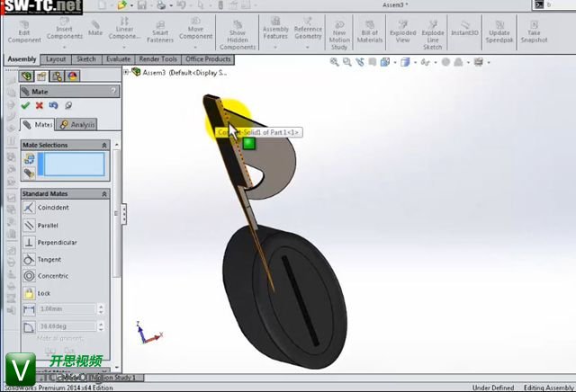Open Smart Fasteners tool
576x392 pixels.
[x=160, y=32]
